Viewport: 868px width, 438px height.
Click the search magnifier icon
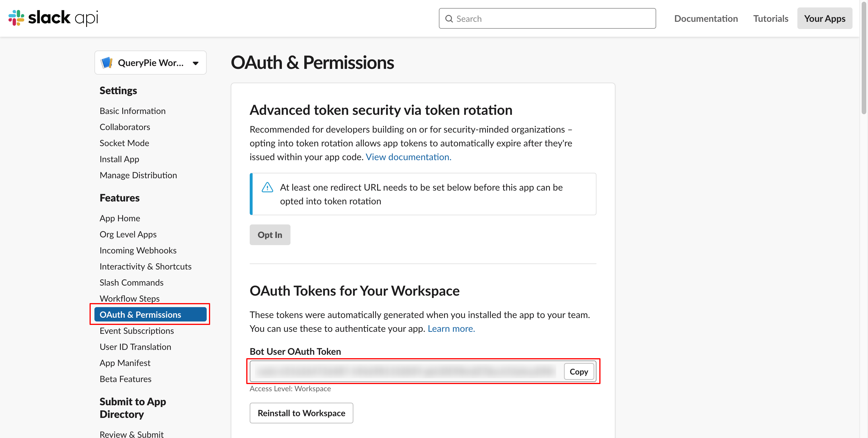tap(449, 19)
